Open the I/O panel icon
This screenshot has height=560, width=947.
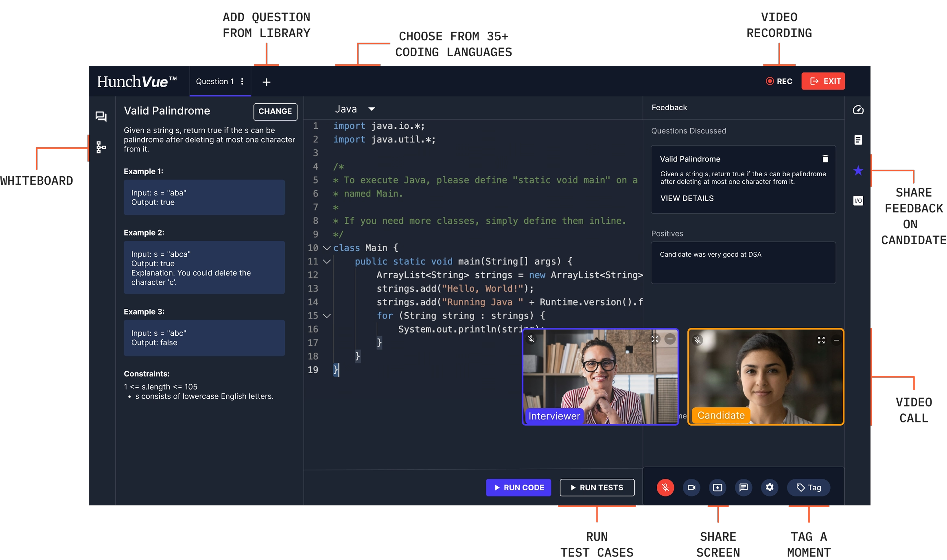point(858,201)
